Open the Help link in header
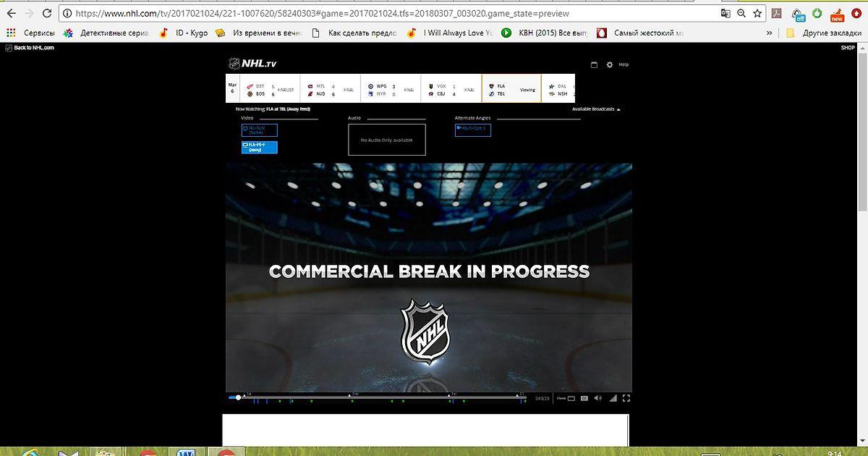This screenshot has height=456, width=868. coord(624,64)
